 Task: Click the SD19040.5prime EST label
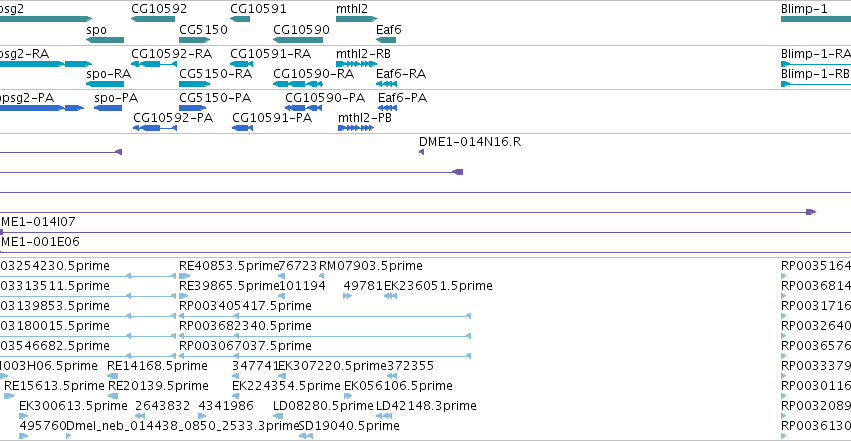349,426
